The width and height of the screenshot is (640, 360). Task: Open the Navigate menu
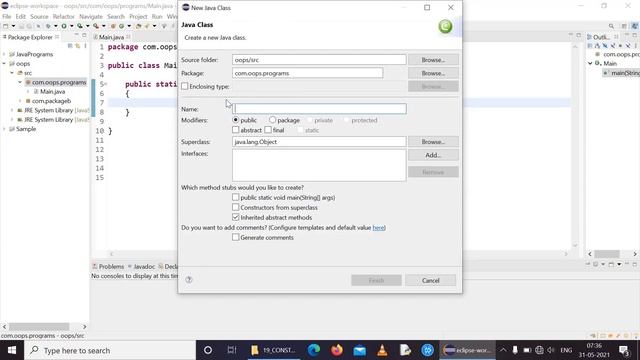[91, 16]
